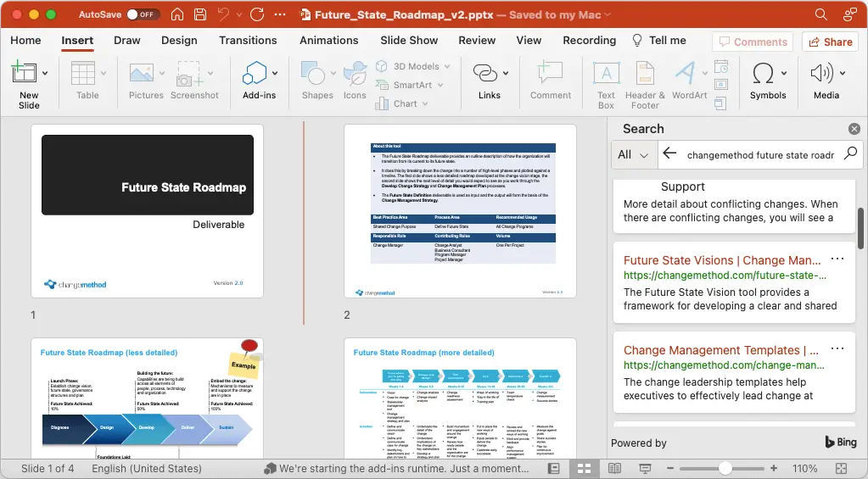868x479 pixels.
Task: Expand the file name saved location chevron
Action: (608, 15)
